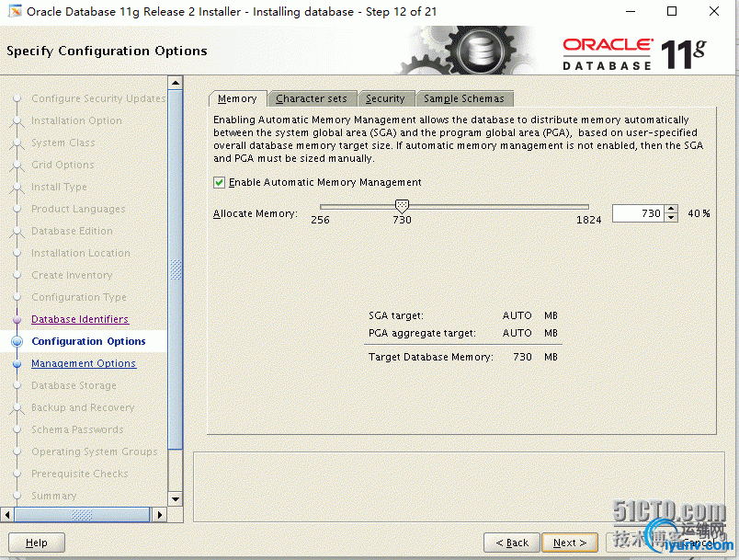Click the memory value field showing 730

click(638, 213)
